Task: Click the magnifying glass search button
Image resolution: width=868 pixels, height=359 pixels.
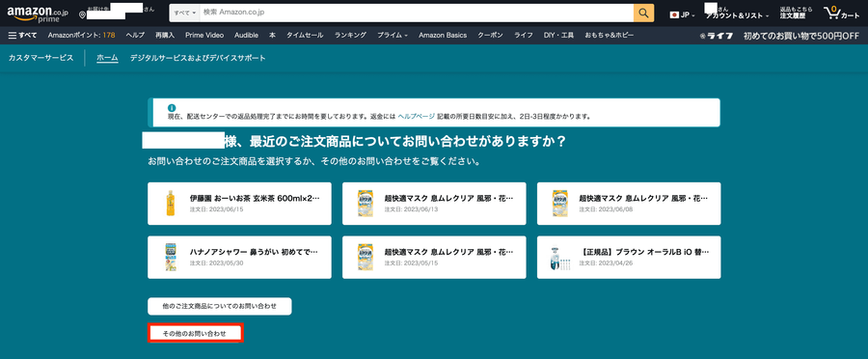Action: click(643, 14)
